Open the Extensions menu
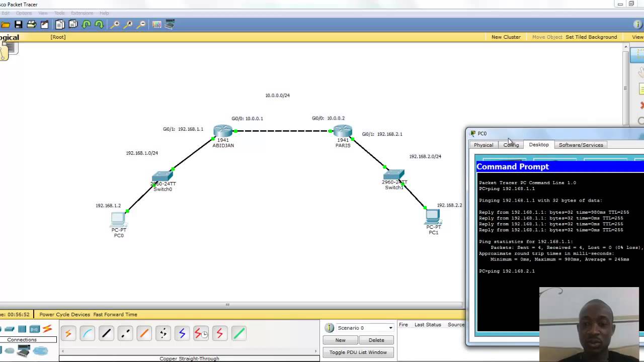 (x=82, y=13)
